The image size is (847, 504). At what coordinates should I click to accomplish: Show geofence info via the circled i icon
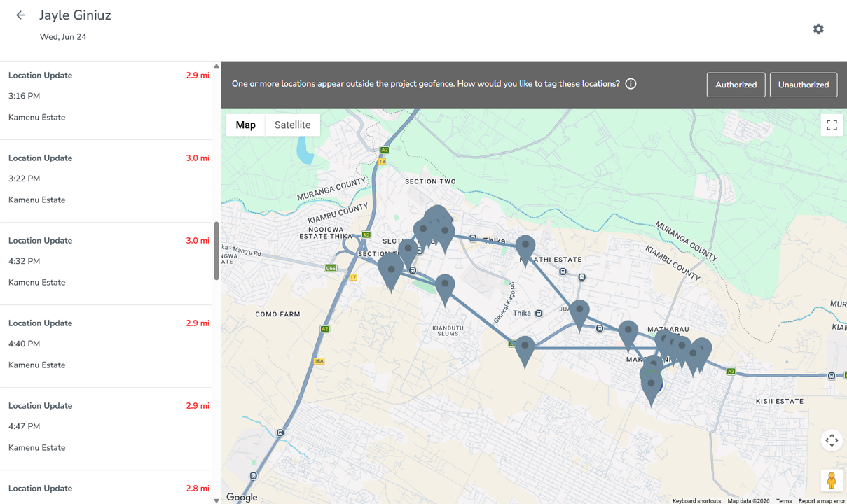[x=631, y=84]
